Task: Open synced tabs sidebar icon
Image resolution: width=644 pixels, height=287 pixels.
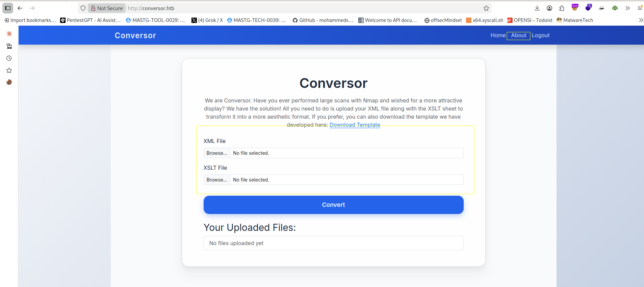Action: (x=9, y=46)
